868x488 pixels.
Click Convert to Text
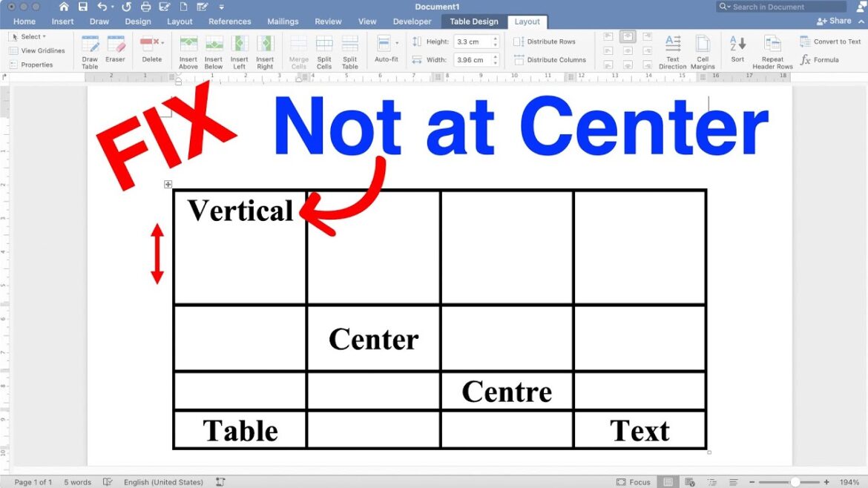(x=831, y=42)
